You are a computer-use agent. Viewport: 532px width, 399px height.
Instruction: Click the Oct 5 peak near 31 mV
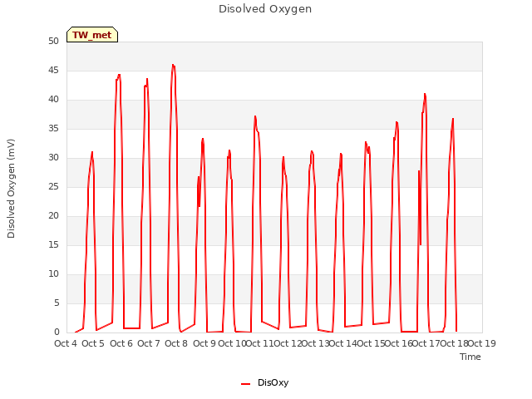(92, 152)
